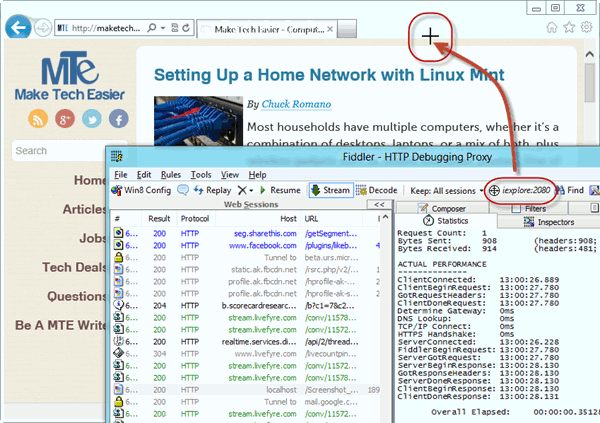Sort sessions by Host column header
This screenshot has height=423, width=600.
258,219
